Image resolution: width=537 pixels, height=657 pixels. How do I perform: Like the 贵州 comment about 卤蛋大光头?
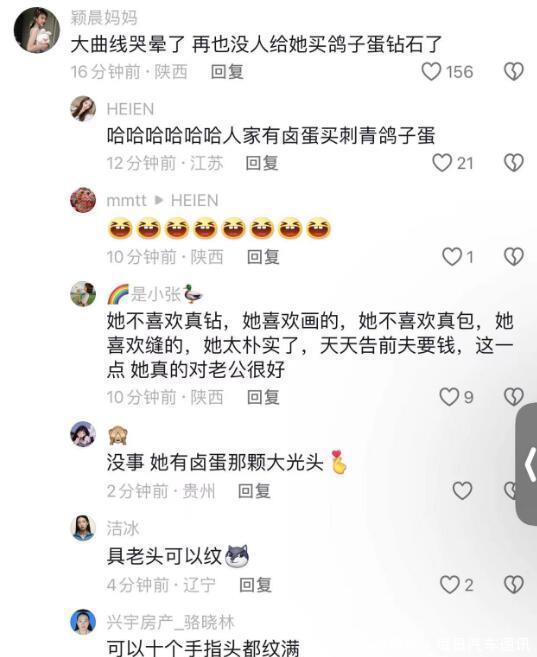pyautogui.click(x=462, y=490)
